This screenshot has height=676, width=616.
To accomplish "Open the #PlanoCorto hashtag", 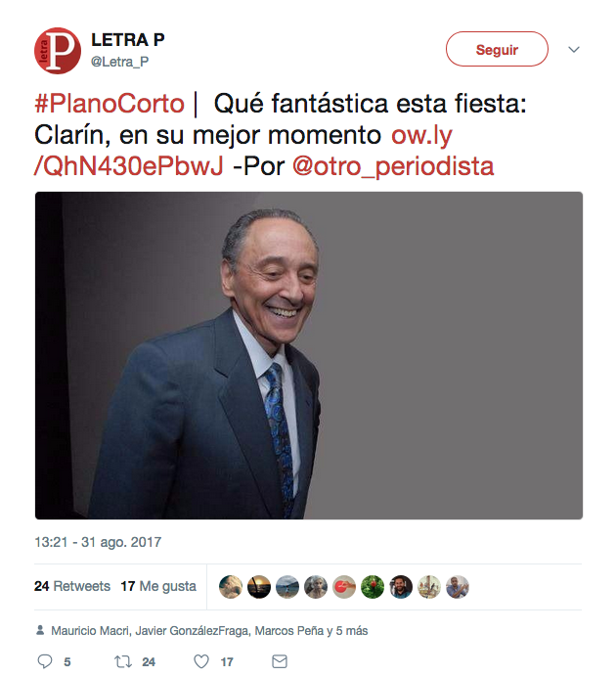I will (x=110, y=104).
